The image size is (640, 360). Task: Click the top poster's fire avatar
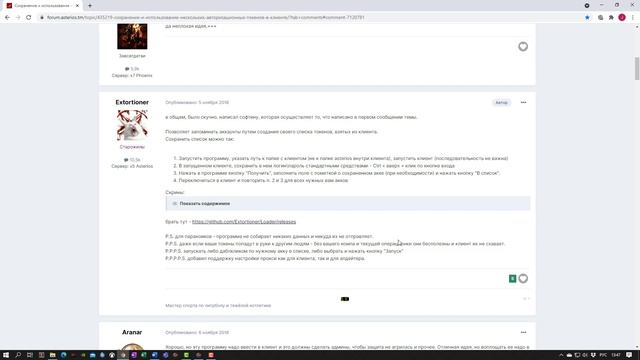pyautogui.click(x=132, y=36)
